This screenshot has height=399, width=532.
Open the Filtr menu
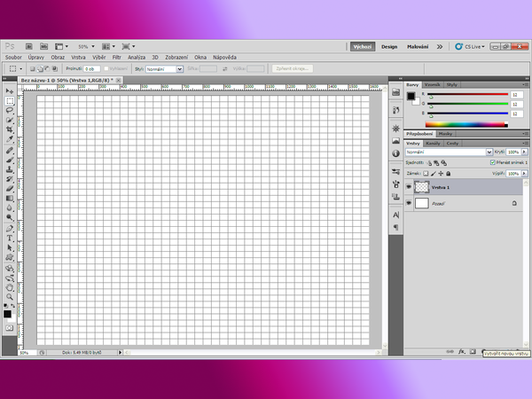[x=116, y=57]
